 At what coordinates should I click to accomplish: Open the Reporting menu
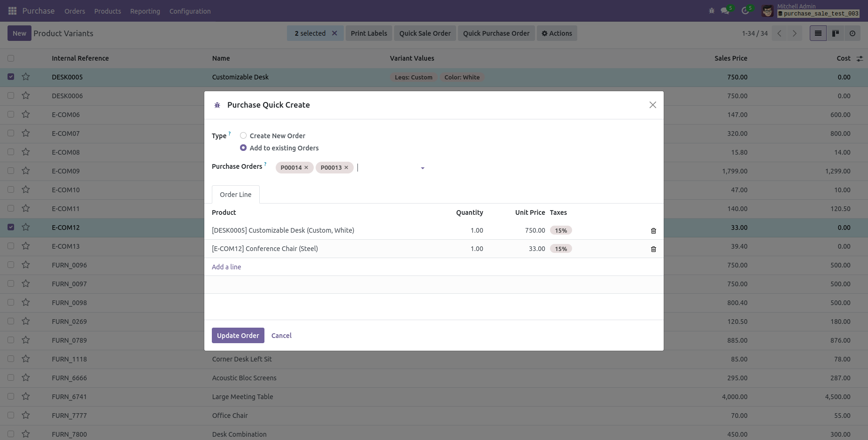[145, 11]
